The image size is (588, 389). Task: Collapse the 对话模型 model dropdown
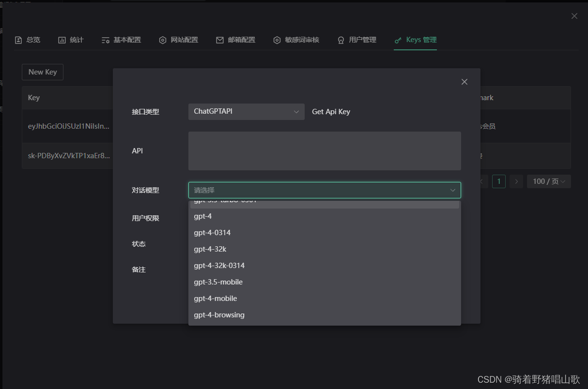click(x=452, y=190)
